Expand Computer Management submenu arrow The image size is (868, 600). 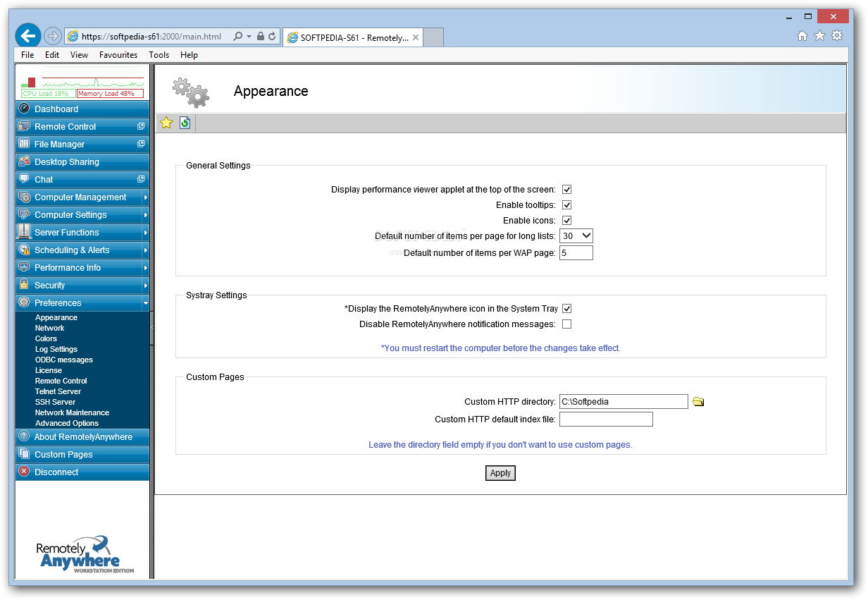tap(145, 197)
